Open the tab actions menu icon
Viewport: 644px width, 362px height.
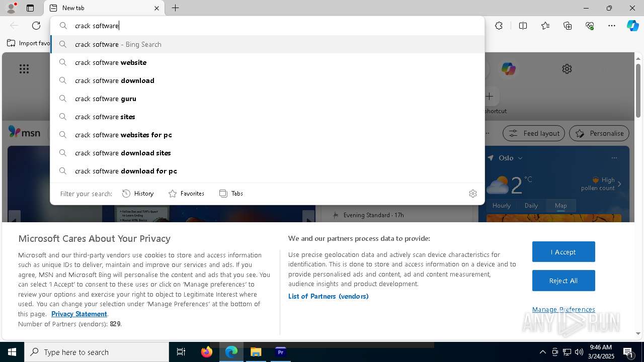pos(30,8)
